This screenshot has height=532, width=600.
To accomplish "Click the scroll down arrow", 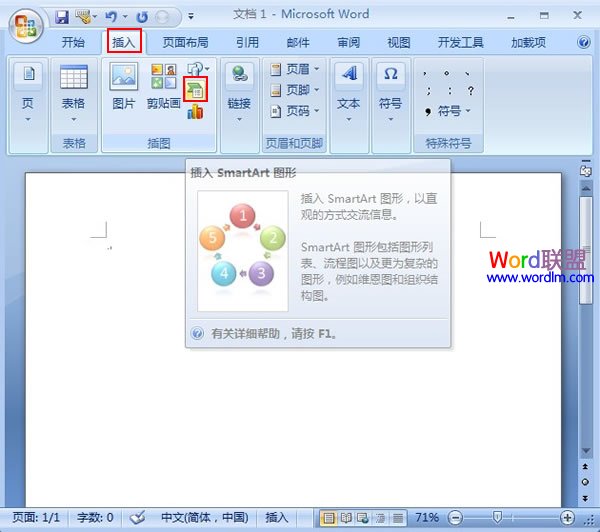I will (x=585, y=450).
